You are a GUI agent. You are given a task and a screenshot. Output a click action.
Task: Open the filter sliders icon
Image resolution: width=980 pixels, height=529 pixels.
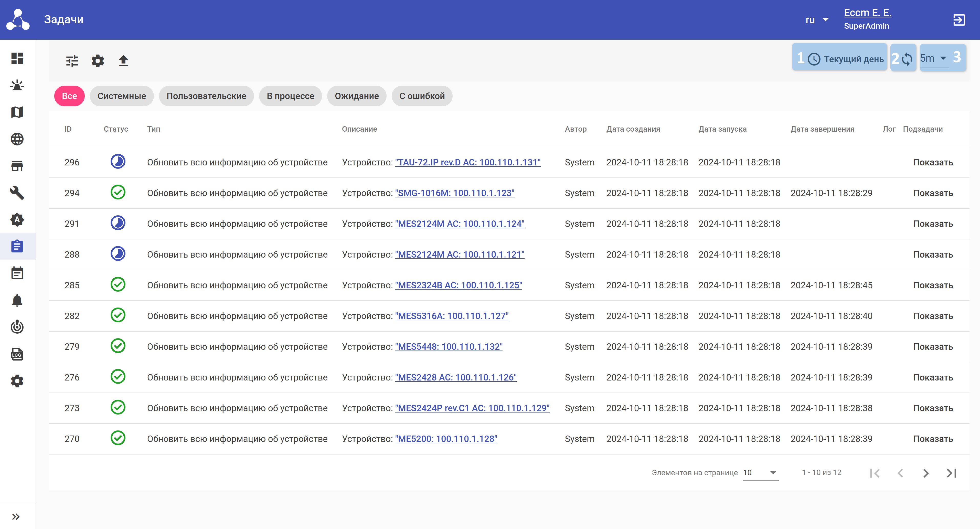[x=72, y=61]
